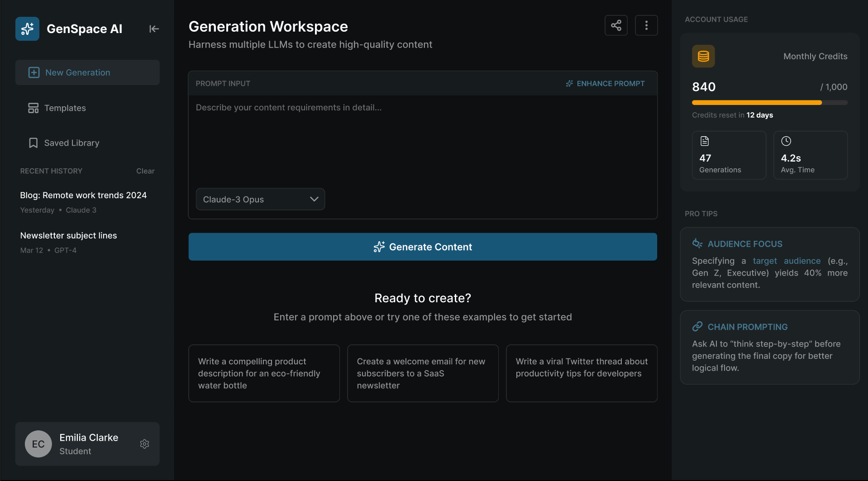Screen dimensions: 868x481
Task: Click the Monthly Credits coin icon
Action: (703, 56)
